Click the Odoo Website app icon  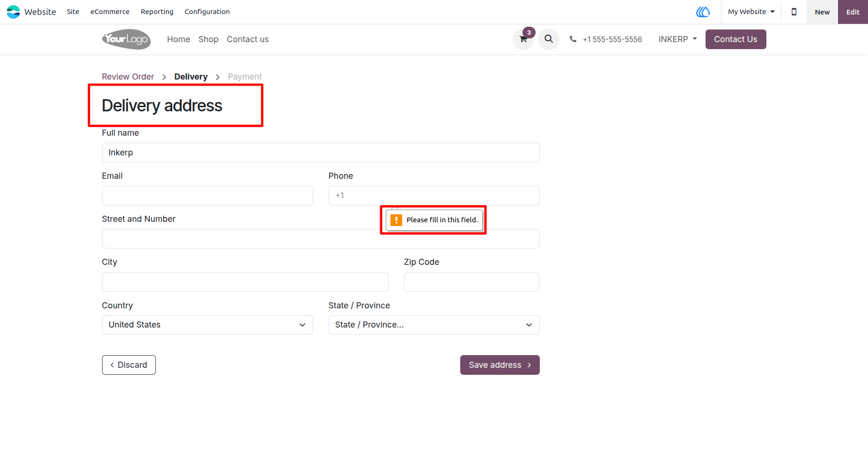tap(14, 12)
